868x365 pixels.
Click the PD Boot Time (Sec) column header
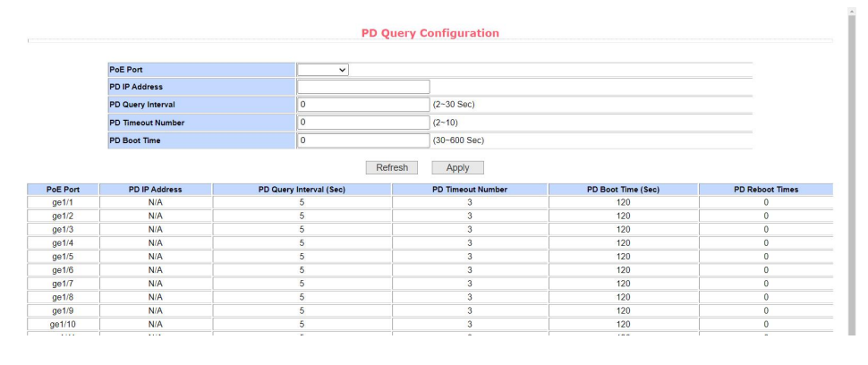[624, 189]
